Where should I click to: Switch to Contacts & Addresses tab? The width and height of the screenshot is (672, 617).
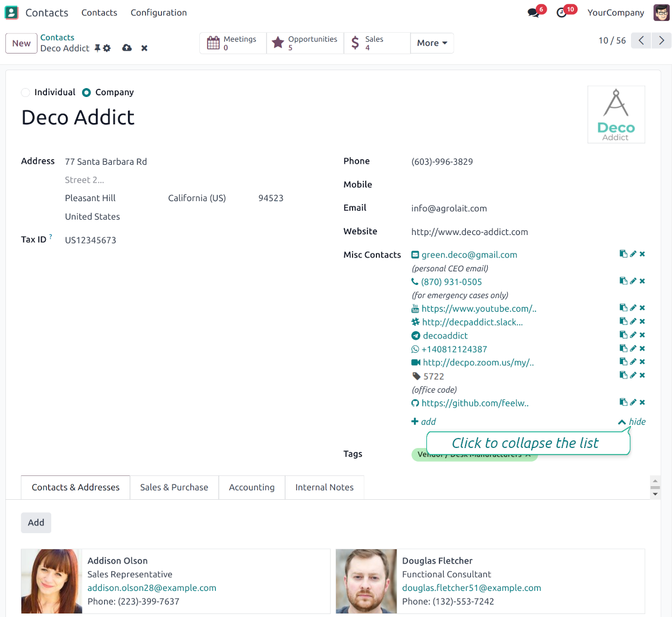point(76,487)
